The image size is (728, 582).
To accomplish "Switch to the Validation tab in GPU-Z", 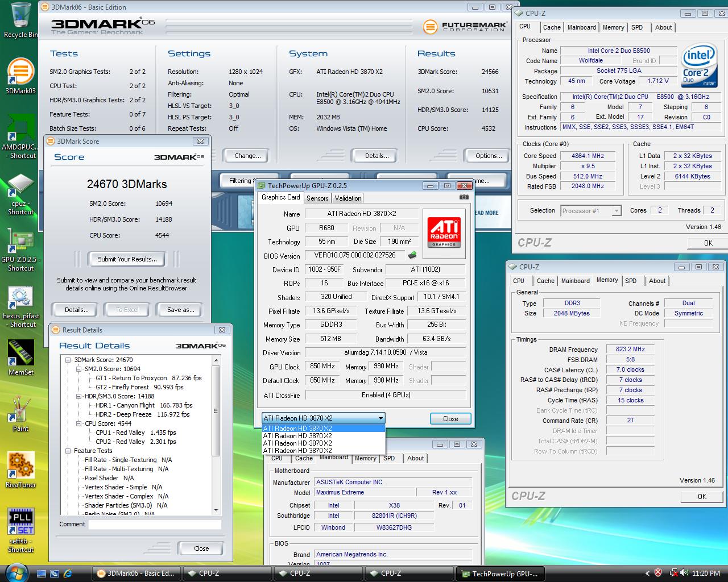I will 348,198.
